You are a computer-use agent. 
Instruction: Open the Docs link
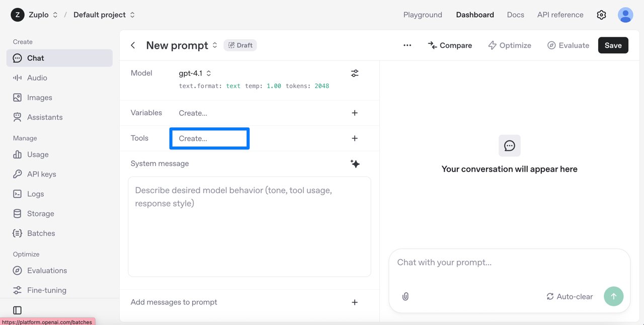pyautogui.click(x=516, y=15)
